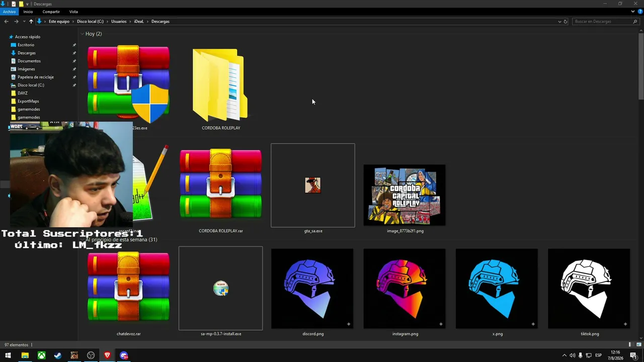Open recent locations dropdown
The width and height of the screenshot is (644, 362).
23,22
